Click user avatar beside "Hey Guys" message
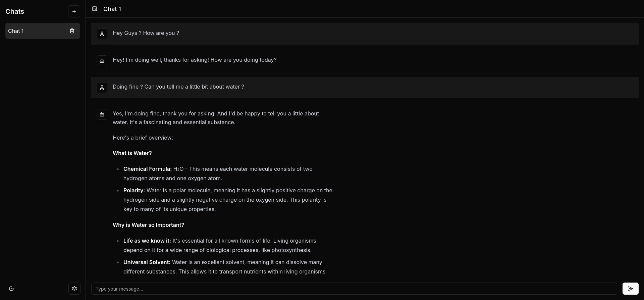644x300 pixels. 102,34
